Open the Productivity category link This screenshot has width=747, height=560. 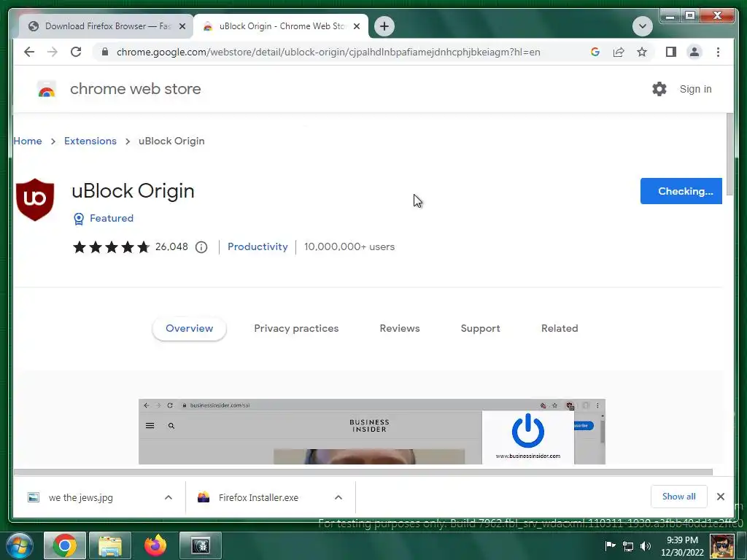tap(258, 246)
